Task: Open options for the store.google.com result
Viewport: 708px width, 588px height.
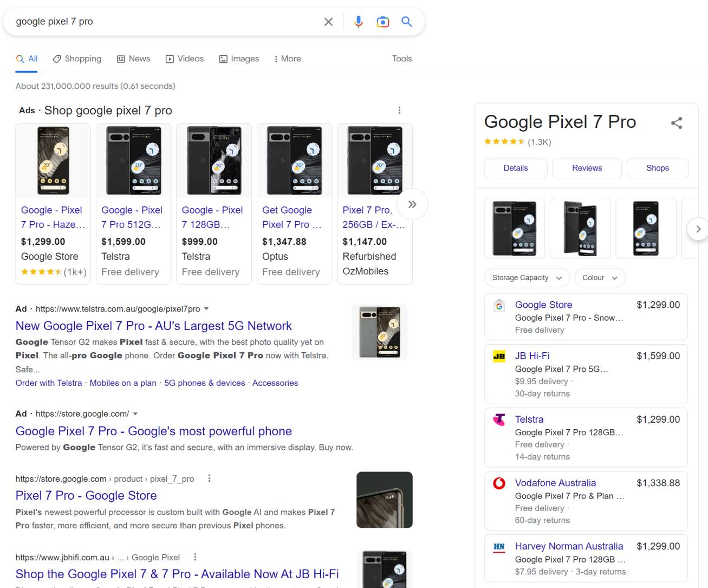Action: (209, 479)
